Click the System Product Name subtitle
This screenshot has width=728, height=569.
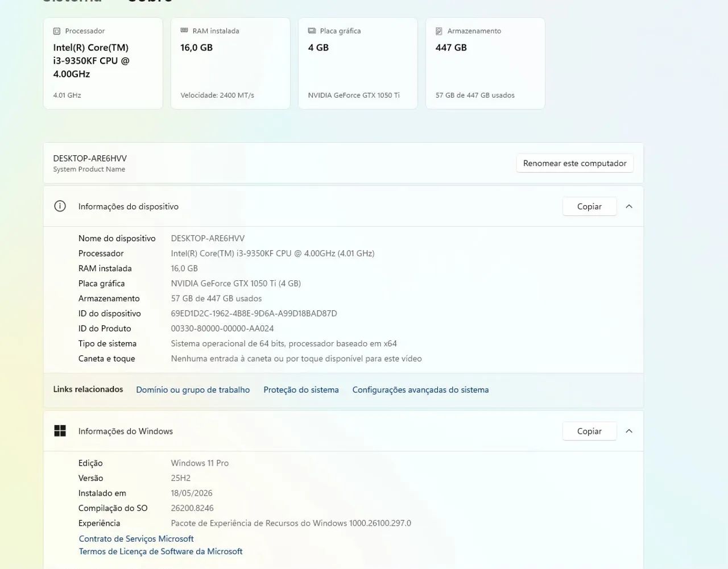click(89, 169)
